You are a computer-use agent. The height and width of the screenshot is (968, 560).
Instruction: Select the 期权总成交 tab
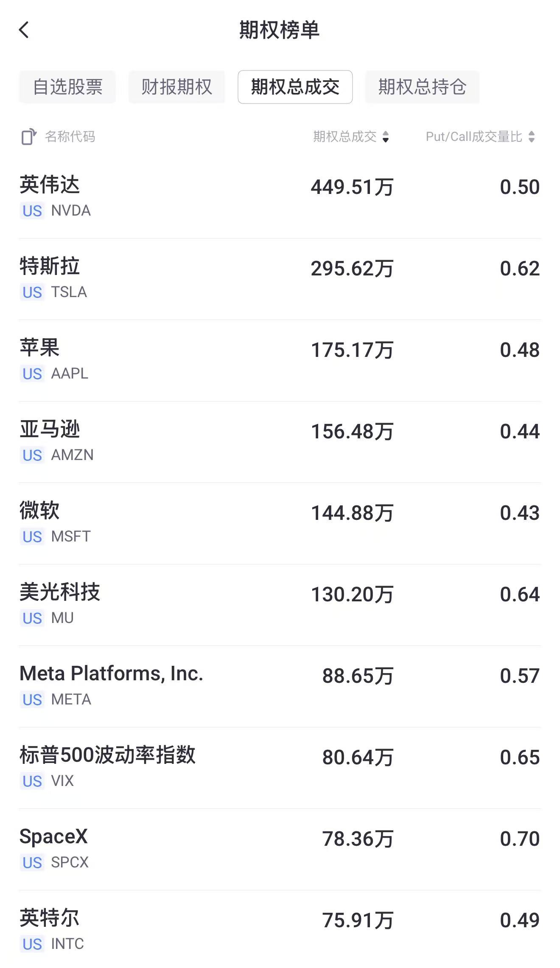click(295, 87)
